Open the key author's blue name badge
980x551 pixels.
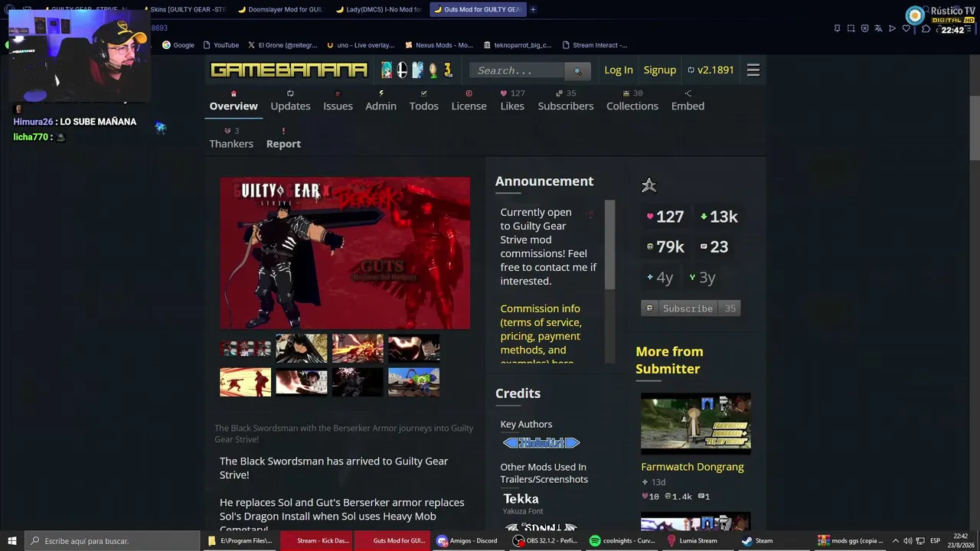[x=541, y=442]
